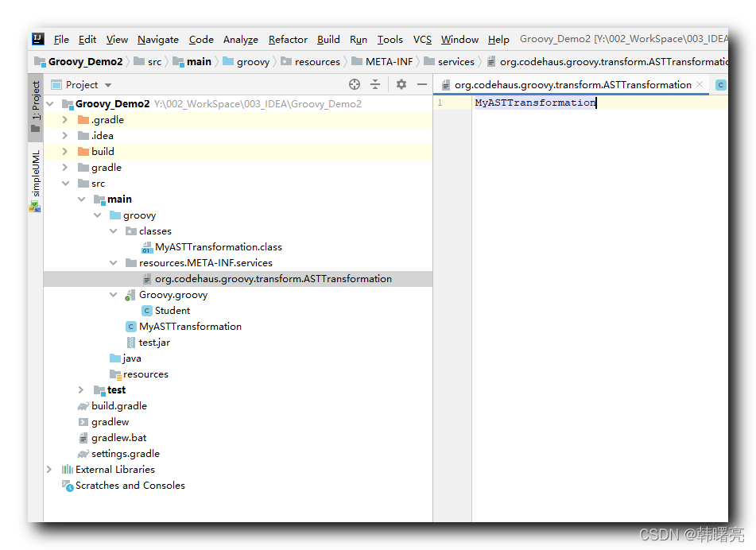The width and height of the screenshot is (756, 550).
Task: Click the groovy breadcrumb
Action: [246, 62]
